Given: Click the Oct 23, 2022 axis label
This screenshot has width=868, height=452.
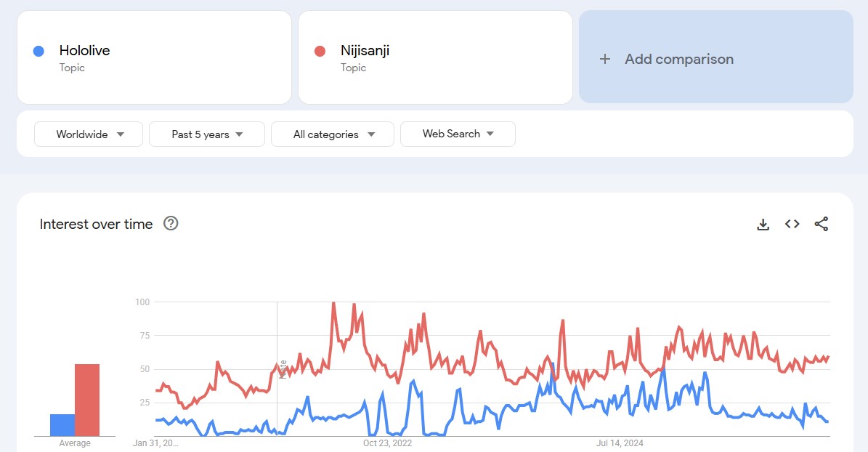Looking at the screenshot, I should click(387, 443).
